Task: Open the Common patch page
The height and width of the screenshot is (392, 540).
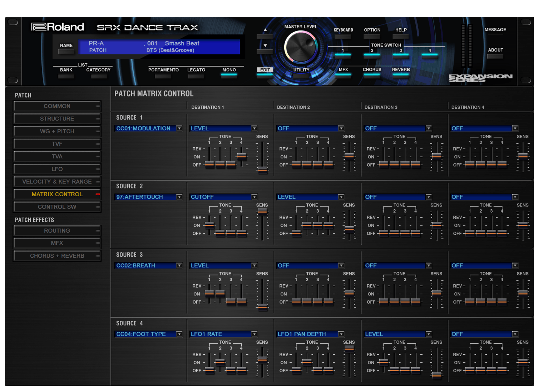Action: tap(57, 106)
